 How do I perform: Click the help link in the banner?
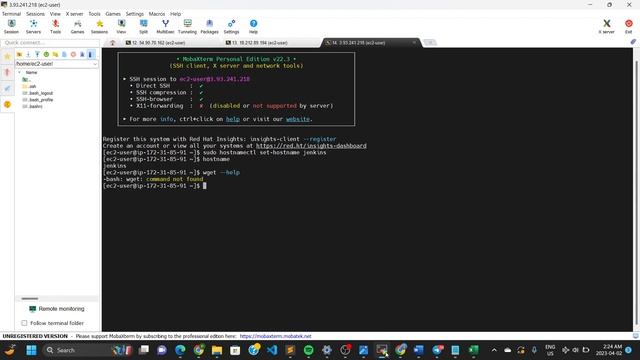tap(233, 119)
